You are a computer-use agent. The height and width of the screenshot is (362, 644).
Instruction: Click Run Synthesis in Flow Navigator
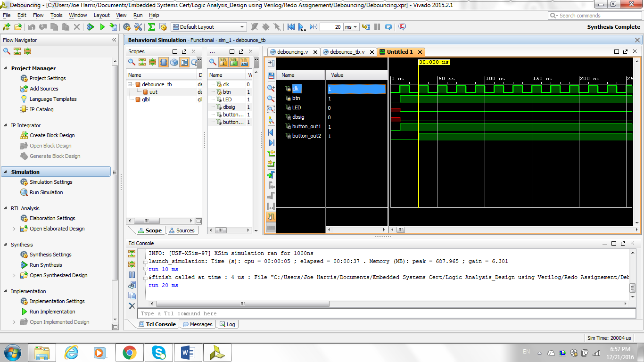46,265
